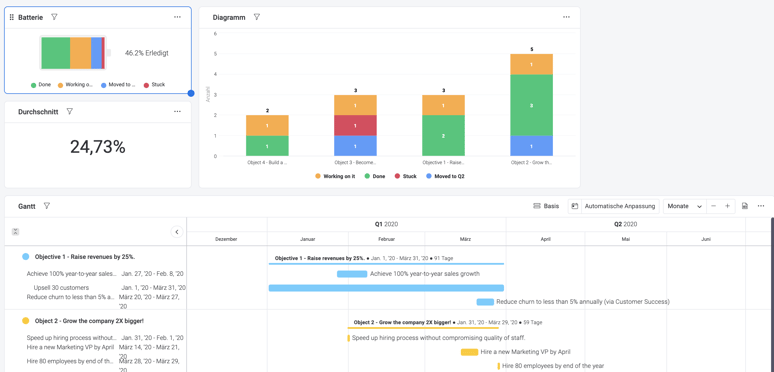Click the 24,73% average value

point(98,147)
